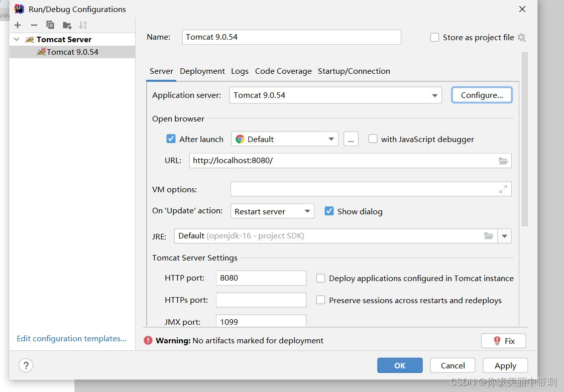Confirm with the OK button
Screen dimensions: 564x392
coord(400,365)
